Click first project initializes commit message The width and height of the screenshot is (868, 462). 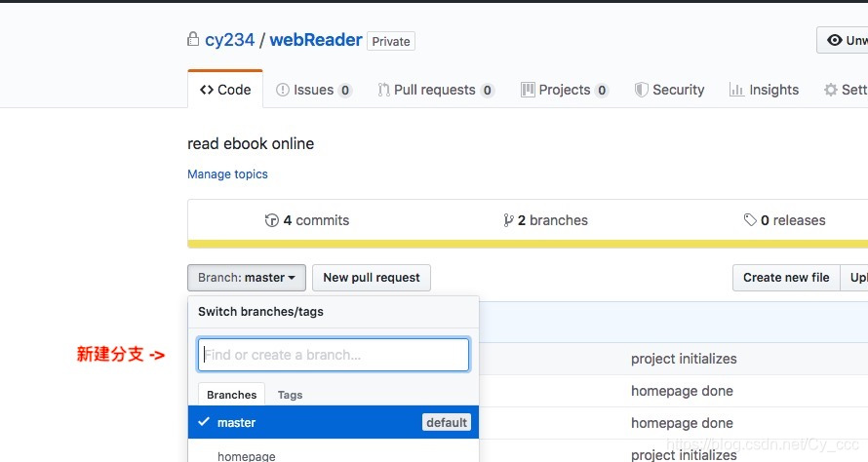(684, 359)
